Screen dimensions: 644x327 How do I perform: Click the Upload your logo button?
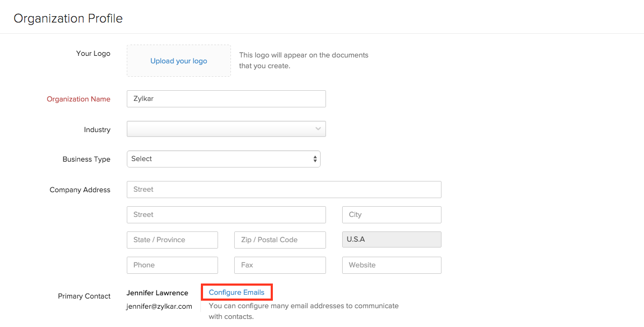pos(178,61)
